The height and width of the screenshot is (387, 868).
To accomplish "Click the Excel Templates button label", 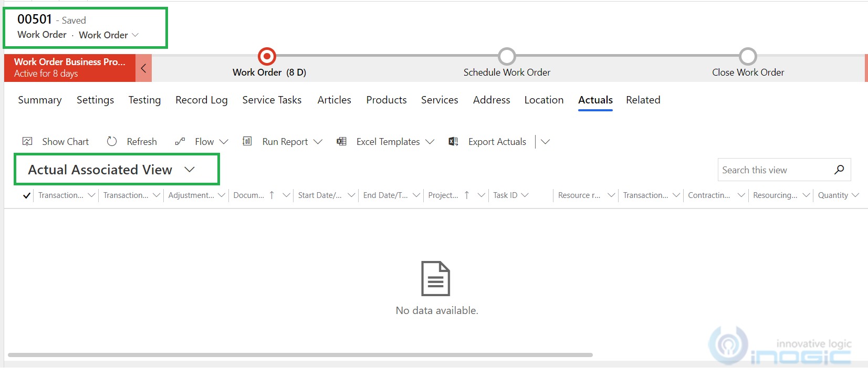I will point(388,141).
